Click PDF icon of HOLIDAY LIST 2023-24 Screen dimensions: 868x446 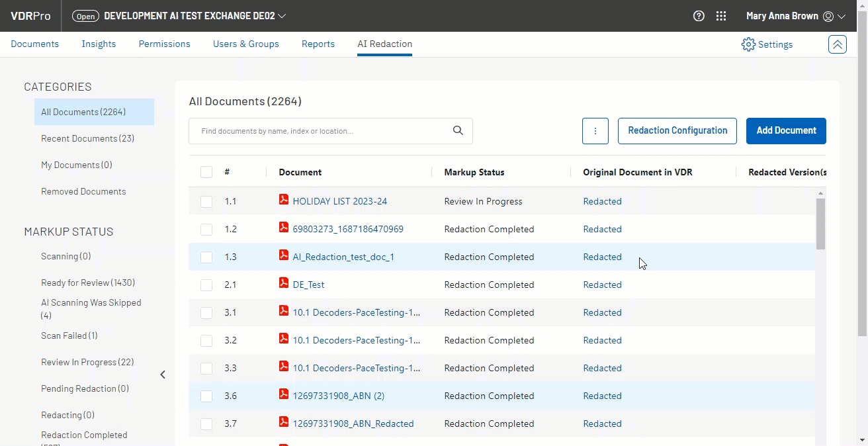click(x=284, y=200)
